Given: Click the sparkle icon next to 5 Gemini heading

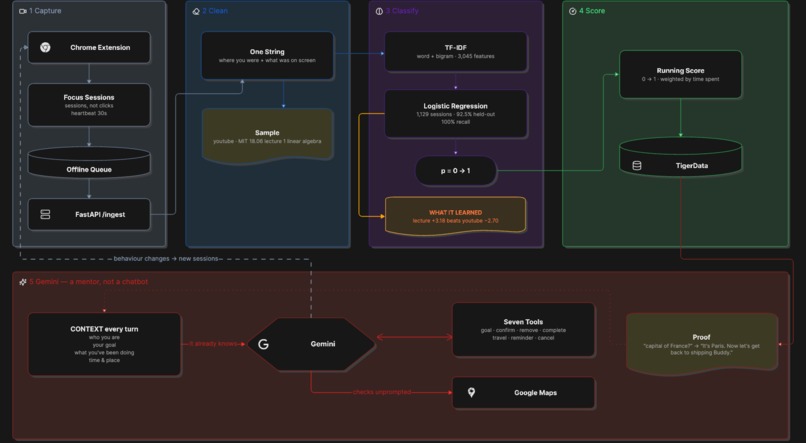Looking at the screenshot, I should point(23,282).
